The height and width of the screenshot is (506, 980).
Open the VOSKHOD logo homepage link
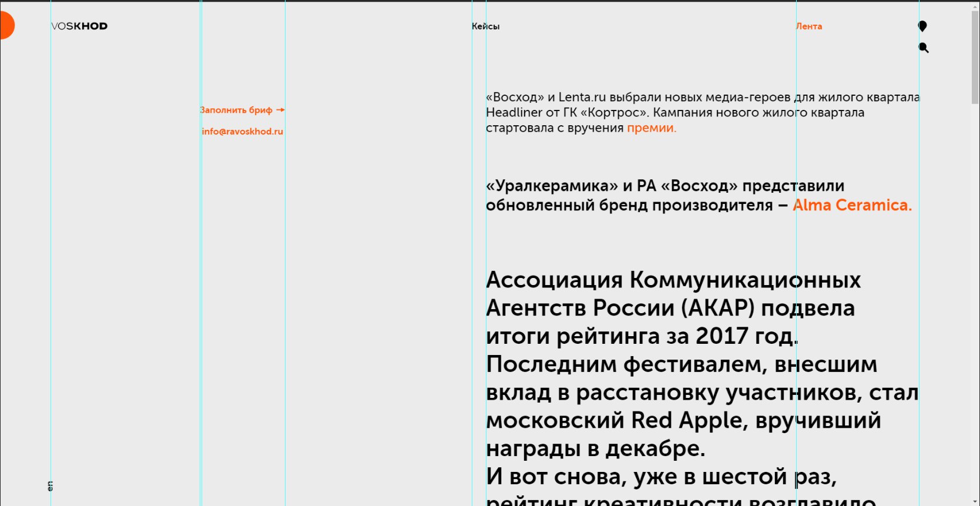point(79,26)
